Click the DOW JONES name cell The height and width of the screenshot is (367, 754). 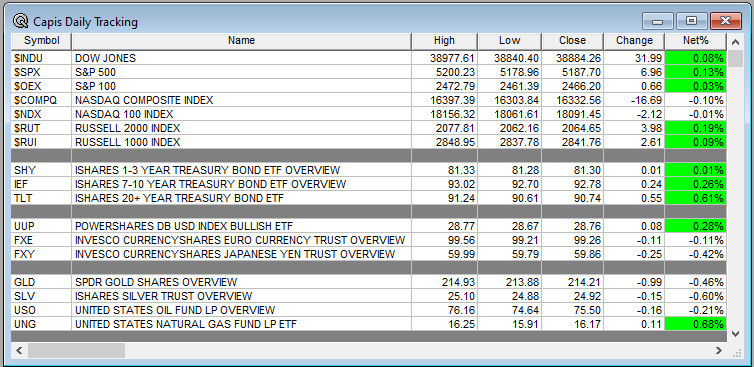click(x=241, y=58)
